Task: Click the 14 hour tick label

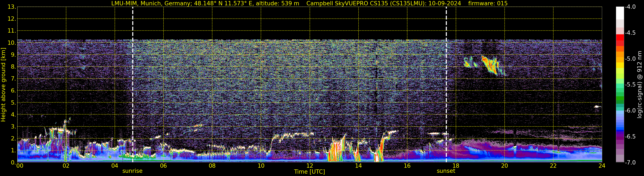Action: pyautogui.click(x=358, y=166)
